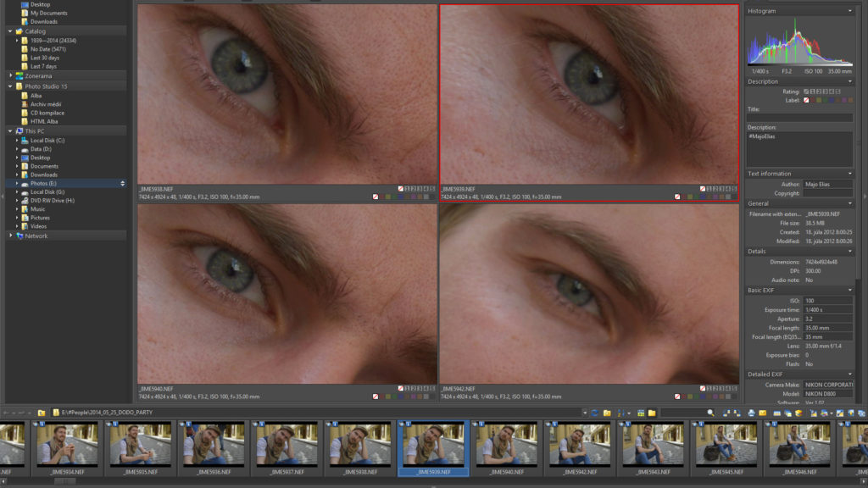The height and width of the screenshot is (488, 868).
Task: Click the histogram graph
Action: (x=799, y=42)
